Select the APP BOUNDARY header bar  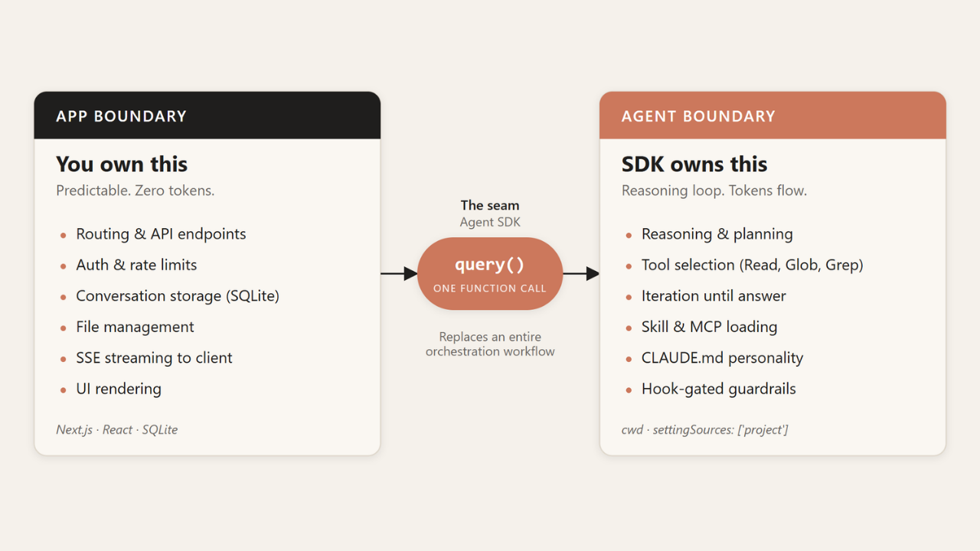click(207, 116)
